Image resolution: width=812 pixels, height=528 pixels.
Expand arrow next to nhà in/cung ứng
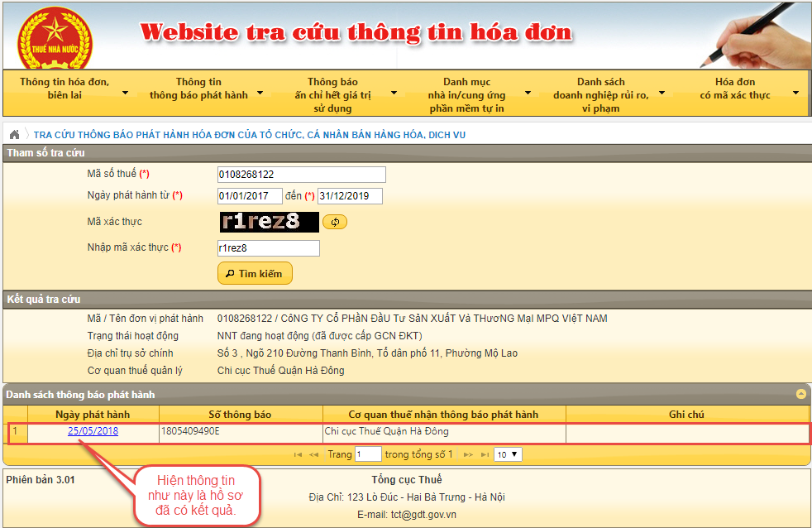tap(528, 94)
